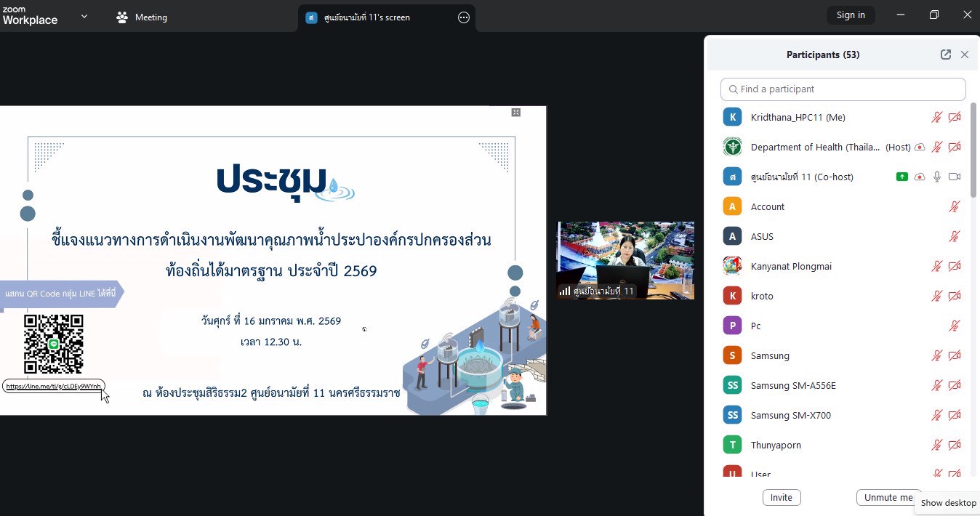Click the participants list vertical scrollbar
The image size is (980, 516).
click(x=973, y=150)
